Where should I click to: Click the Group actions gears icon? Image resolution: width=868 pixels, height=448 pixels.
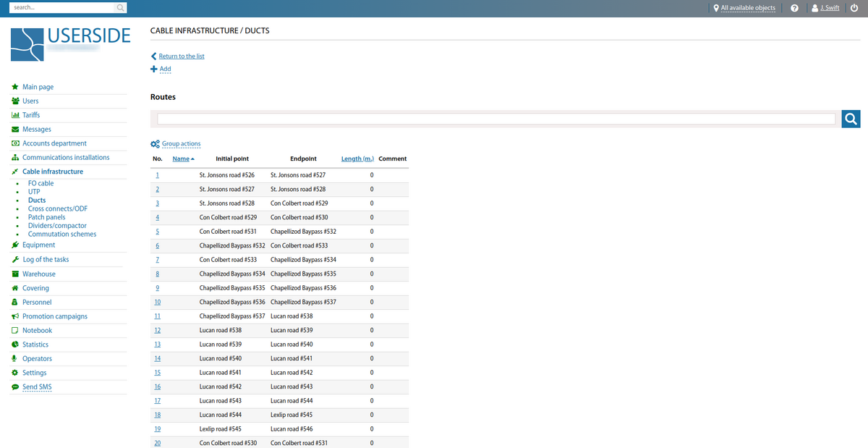tap(155, 144)
